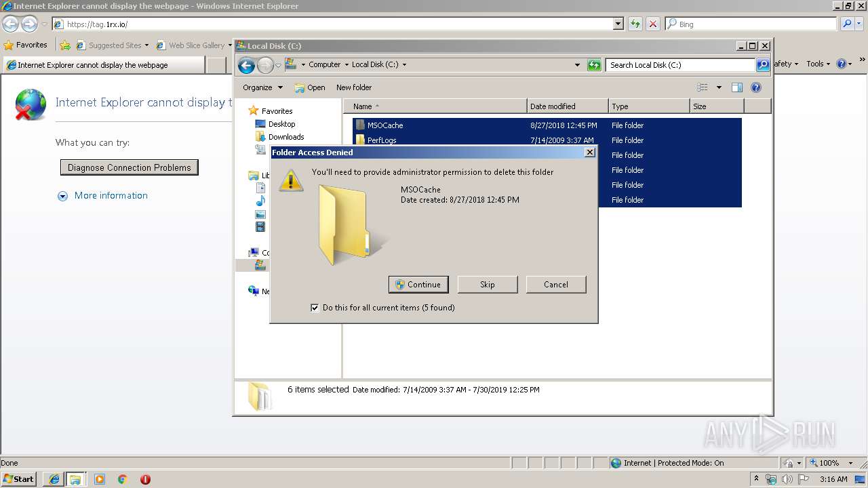Sort by Date modified column header
Viewport: 868px width, 488px height.
568,106
